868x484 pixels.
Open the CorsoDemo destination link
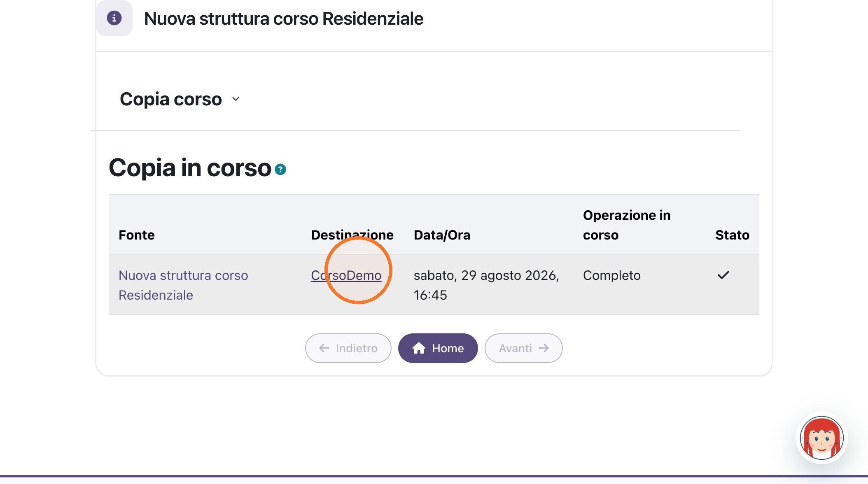346,275
